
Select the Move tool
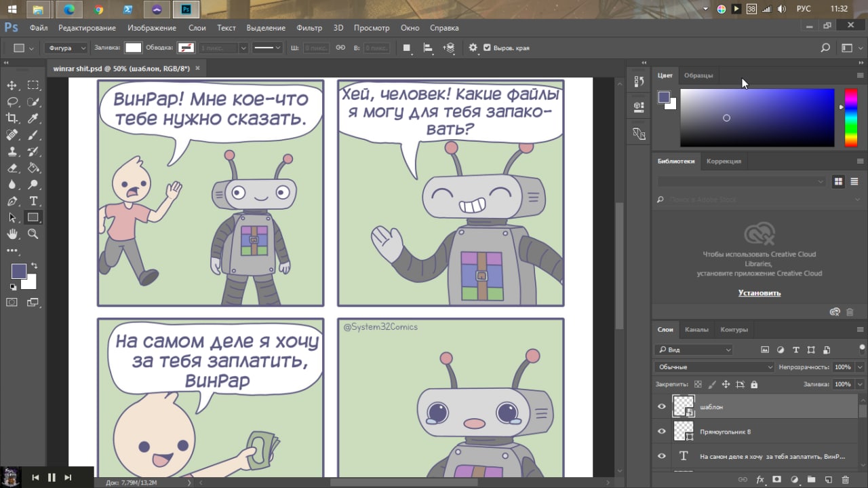[12, 86]
